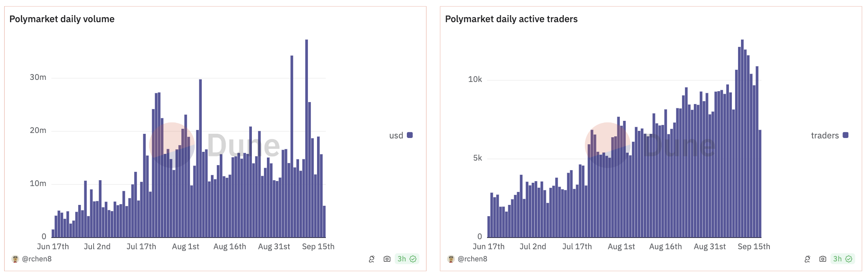868x276 pixels.
Task: Click the traders legend color square
Action: [845, 135]
